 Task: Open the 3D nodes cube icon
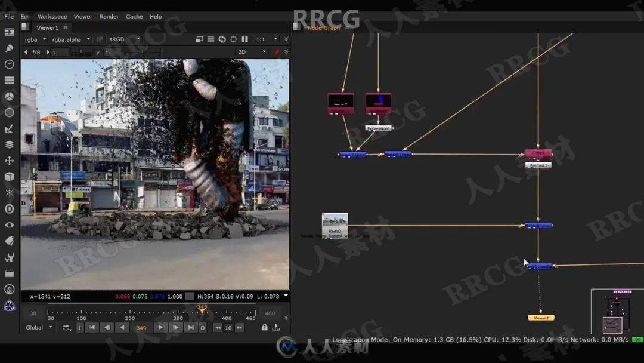coord(9,177)
